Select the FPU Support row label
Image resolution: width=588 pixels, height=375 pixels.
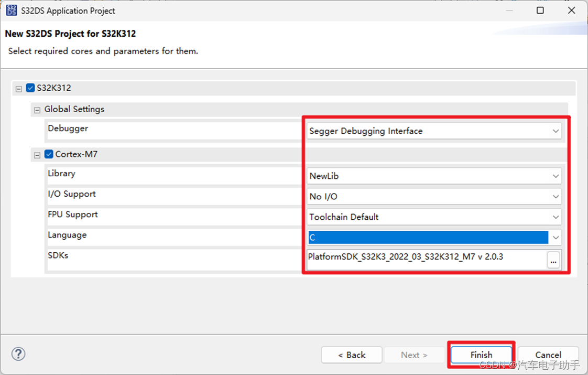[x=73, y=215]
